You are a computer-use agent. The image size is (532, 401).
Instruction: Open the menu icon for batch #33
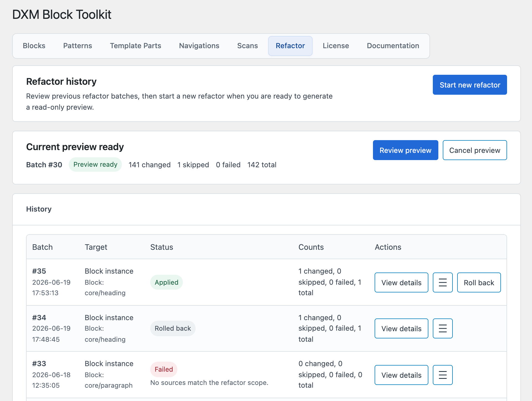click(443, 375)
